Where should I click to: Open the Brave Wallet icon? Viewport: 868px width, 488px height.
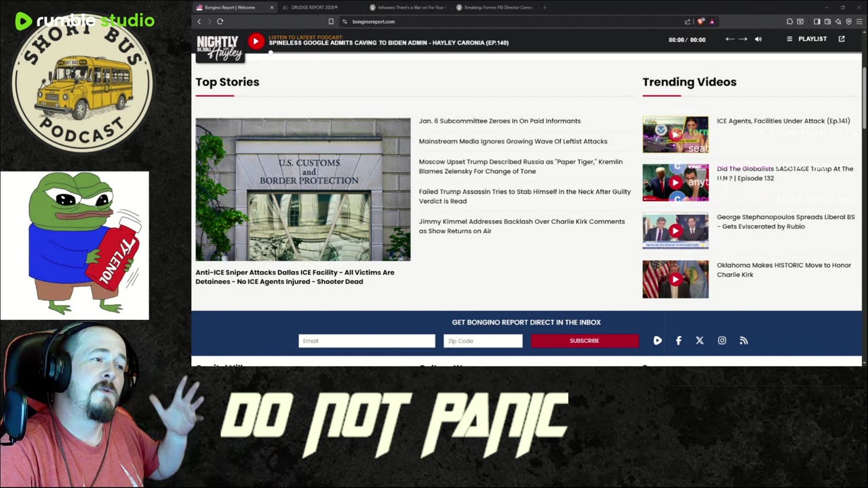pos(827,22)
